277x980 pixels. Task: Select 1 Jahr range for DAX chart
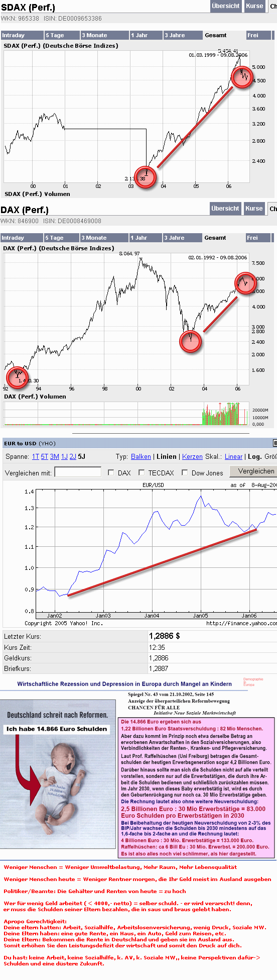pos(146,238)
